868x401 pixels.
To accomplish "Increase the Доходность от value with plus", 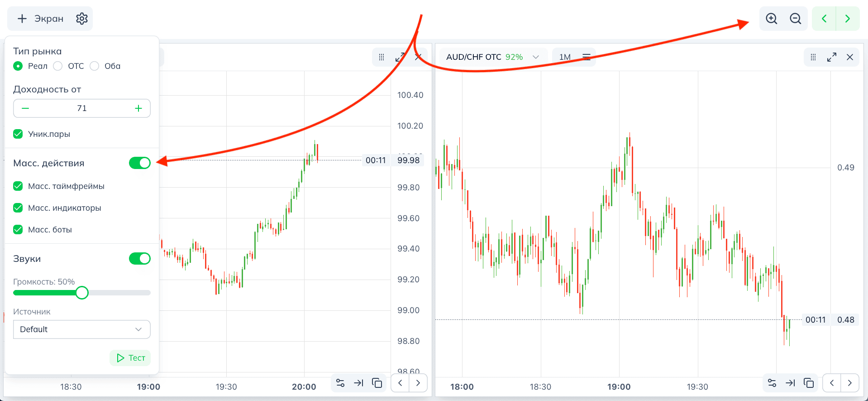I will pyautogui.click(x=138, y=108).
